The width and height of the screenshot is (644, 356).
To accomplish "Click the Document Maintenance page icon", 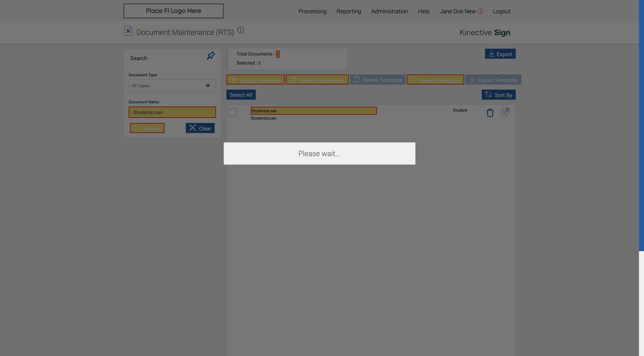I will coord(128,31).
